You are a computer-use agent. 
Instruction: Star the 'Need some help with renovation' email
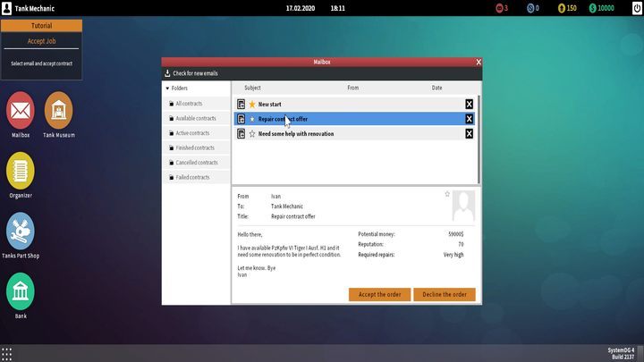pos(252,133)
